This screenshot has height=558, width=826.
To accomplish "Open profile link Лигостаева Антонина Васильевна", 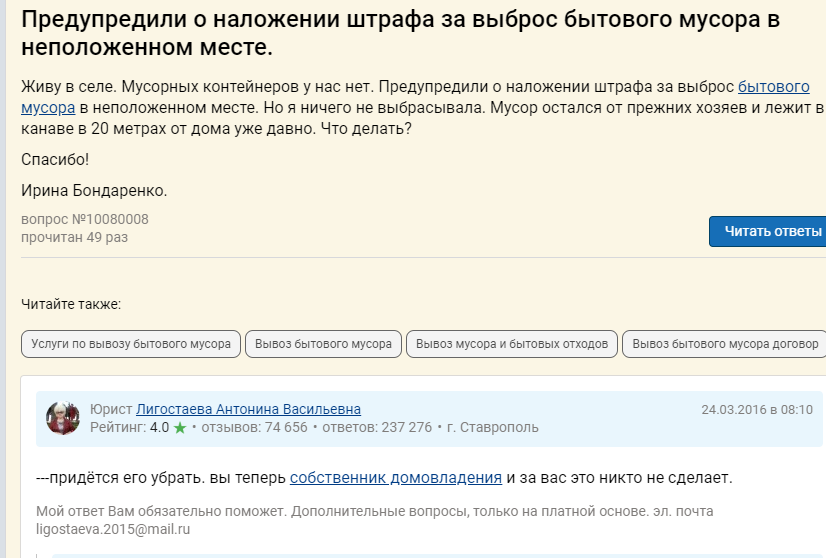I will click(x=248, y=409).
